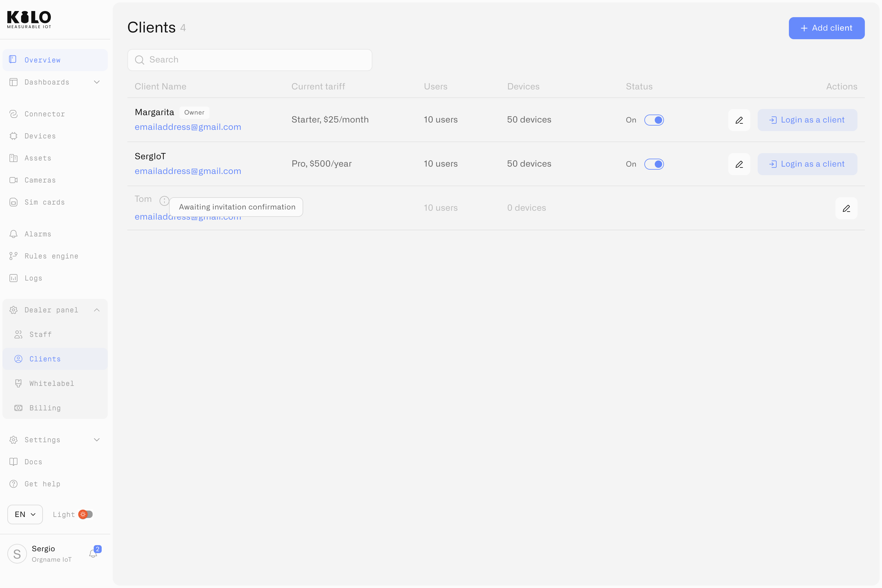Click the search magnifier icon

click(x=140, y=60)
